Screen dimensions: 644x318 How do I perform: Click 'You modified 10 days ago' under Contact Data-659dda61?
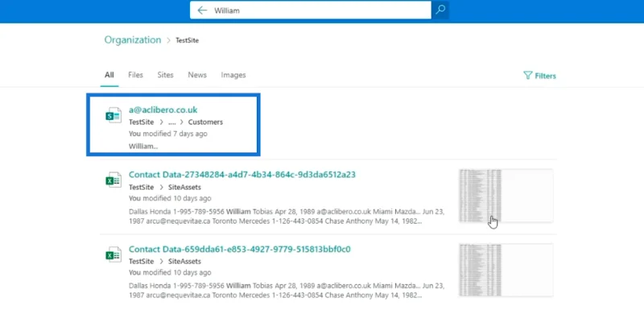pos(170,272)
